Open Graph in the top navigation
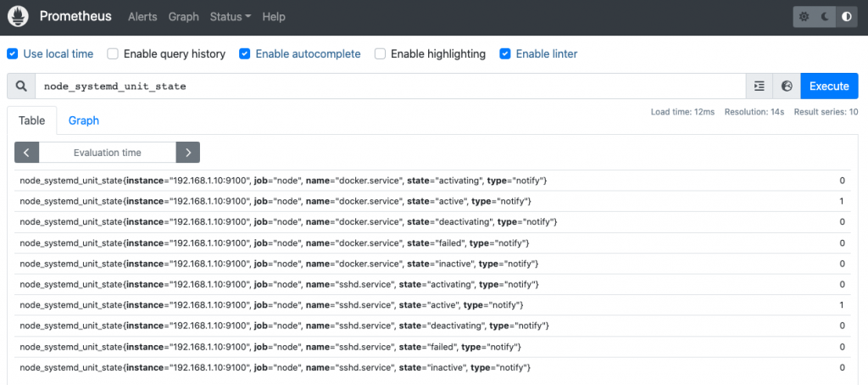This screenshot has height=385, width=868. pos(183,17)
